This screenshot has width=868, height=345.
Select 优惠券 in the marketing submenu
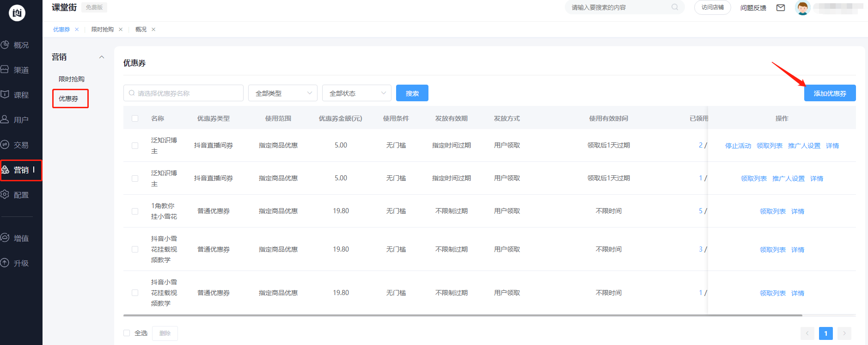pyautogui.click(x=68, y=99)
